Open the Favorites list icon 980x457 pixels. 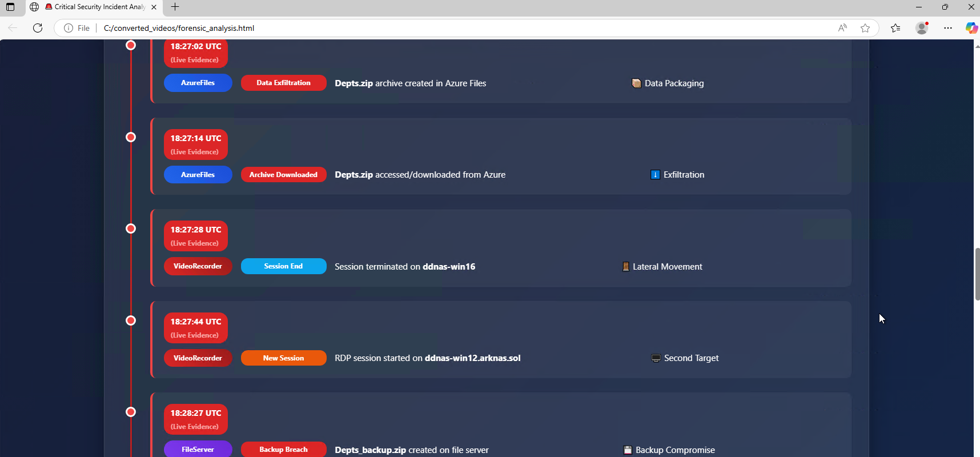895,28
